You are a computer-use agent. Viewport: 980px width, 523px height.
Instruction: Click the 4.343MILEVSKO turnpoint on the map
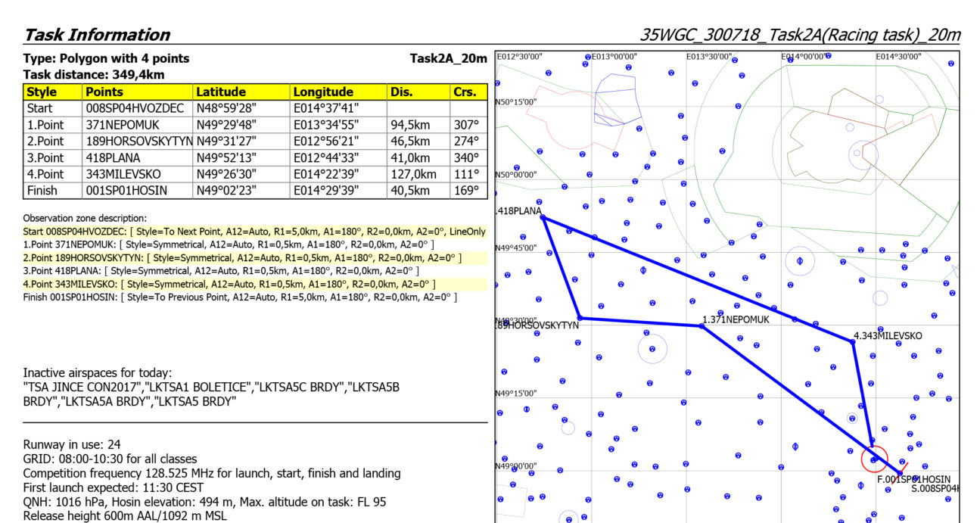click(x=853, y=341)
